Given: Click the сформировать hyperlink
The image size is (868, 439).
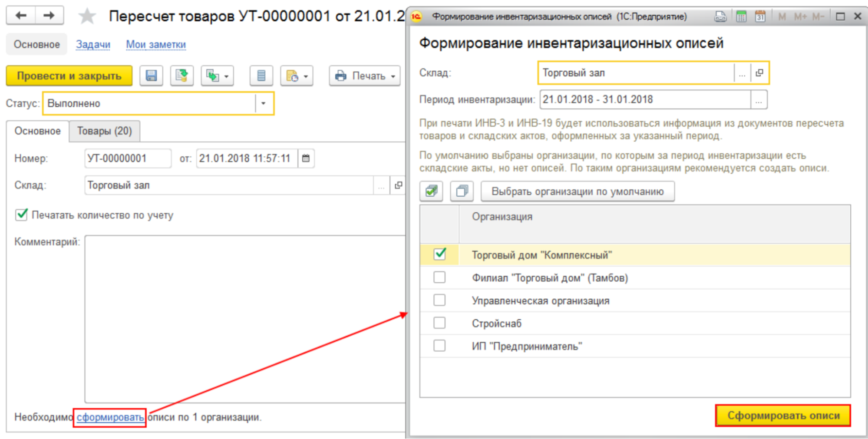Looking at the screenshot, I should coord(109,417).
